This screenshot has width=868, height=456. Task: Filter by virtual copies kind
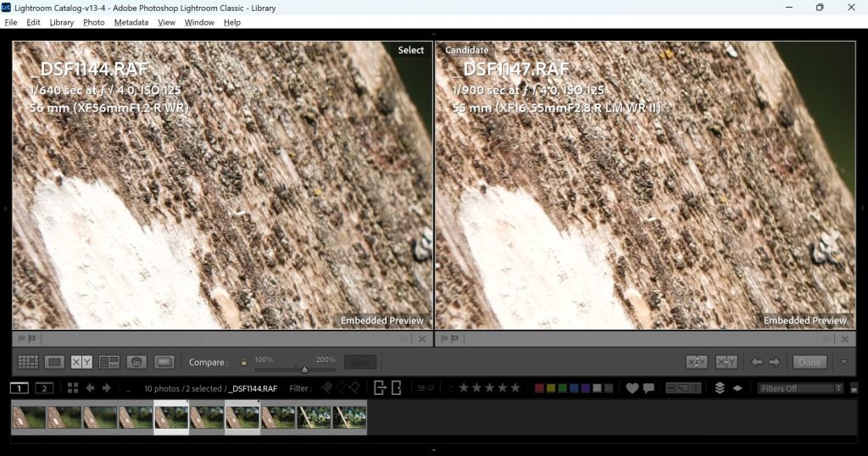pos(684,388)
